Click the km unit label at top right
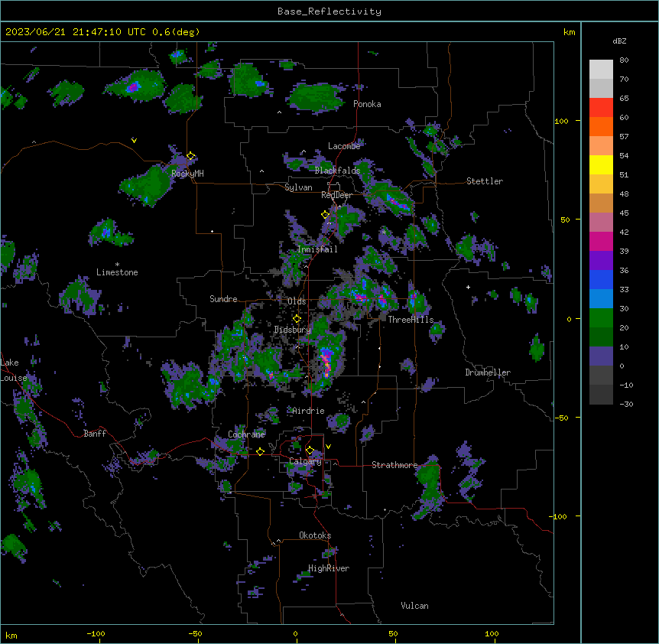Viewport: 659px width, 644px height. (569, 32)
